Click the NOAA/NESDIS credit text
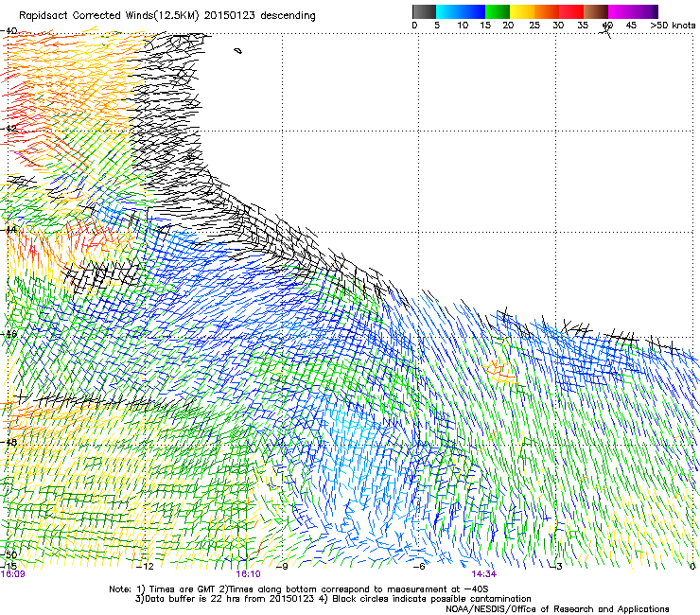Viewport: 700px width, 615px height. [x=557, y=609]
